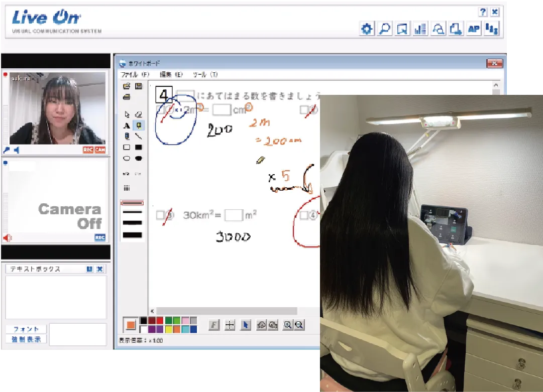Open the AP application sharing icon
Screen dimensions: 543x392
point(473,29)
